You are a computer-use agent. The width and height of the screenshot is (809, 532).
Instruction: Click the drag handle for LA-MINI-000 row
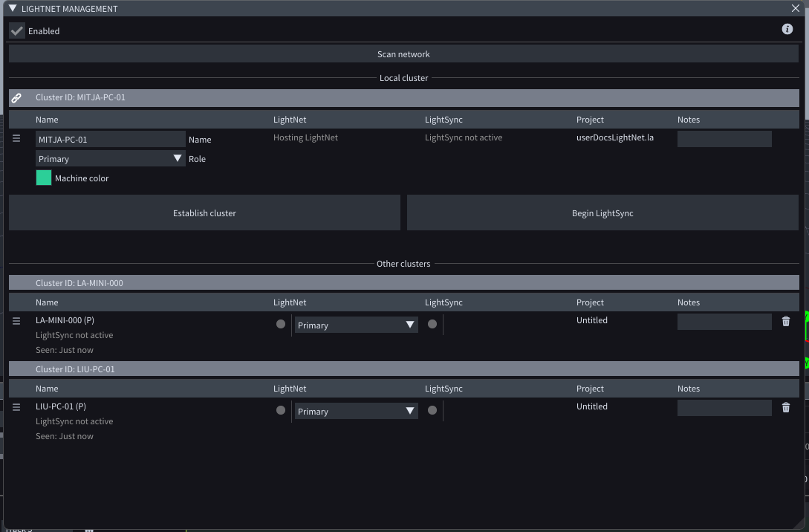pos(16,321)
